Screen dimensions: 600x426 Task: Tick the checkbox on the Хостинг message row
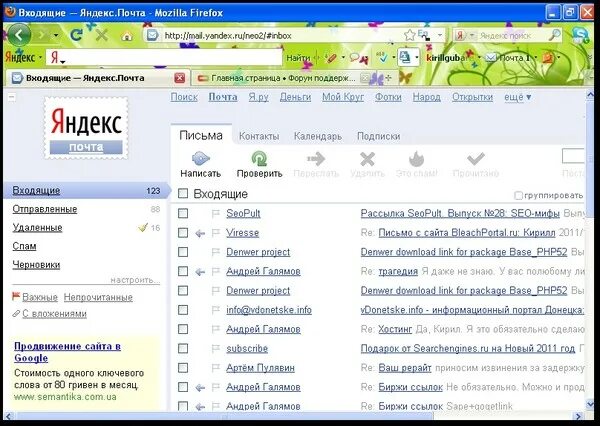183,329
